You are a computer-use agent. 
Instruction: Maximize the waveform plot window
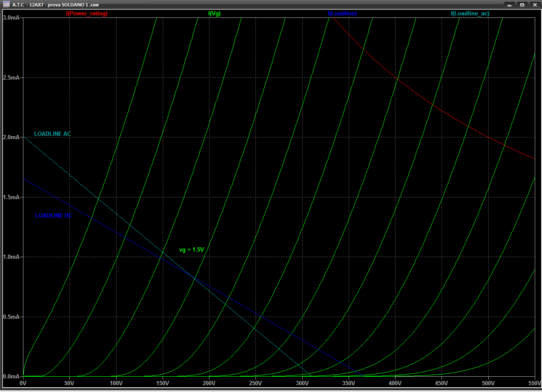522,5
